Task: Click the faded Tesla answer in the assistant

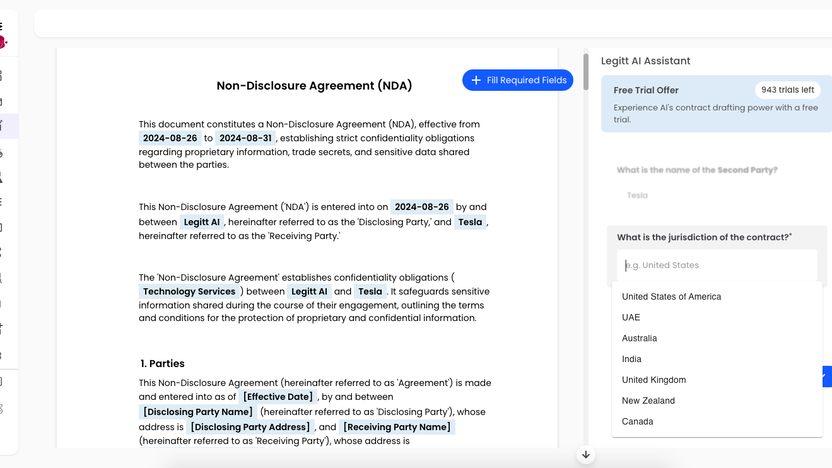Action: pyautogui.click(x=637, y=195)
